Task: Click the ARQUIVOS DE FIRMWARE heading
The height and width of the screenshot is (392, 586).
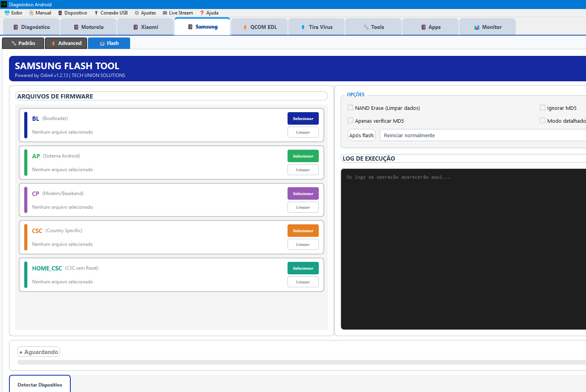Action: 55,96
